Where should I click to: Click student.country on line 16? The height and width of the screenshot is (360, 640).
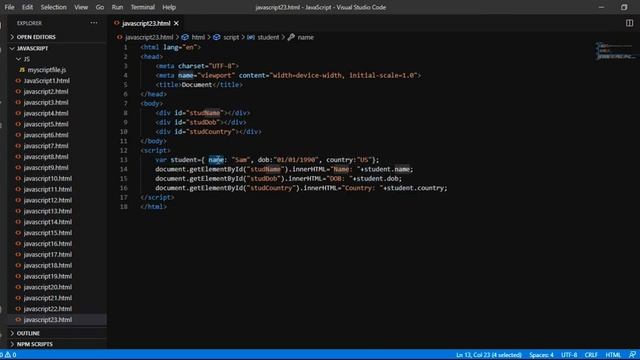415,188
